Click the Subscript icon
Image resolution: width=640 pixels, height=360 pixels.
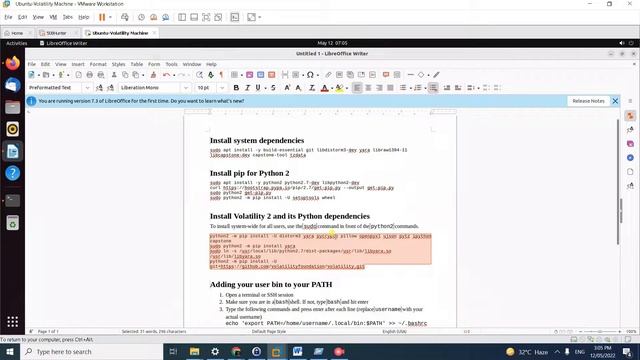(x=298, y=88)
